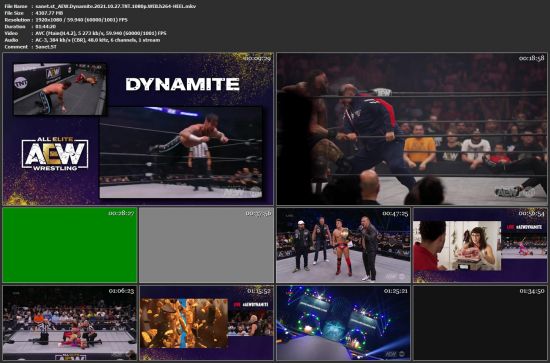This screenshot has width=550, height=363.
Task: Select the solid green frame thumbnail
Action: point(69,245)
